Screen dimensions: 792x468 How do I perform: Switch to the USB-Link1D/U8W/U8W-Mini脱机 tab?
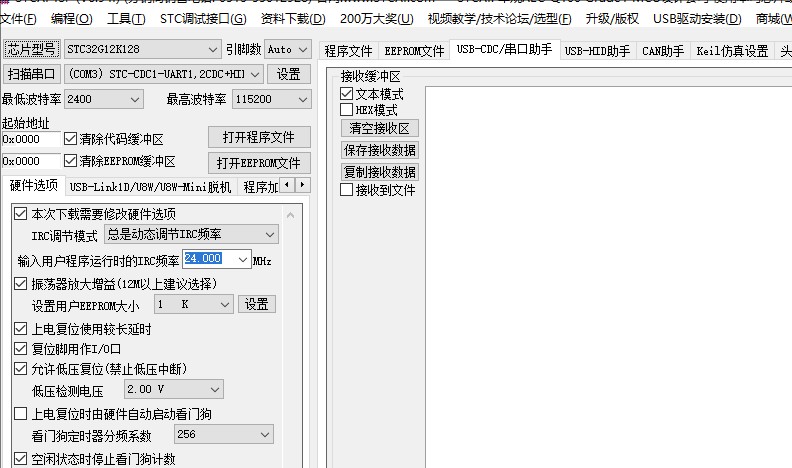151,187
